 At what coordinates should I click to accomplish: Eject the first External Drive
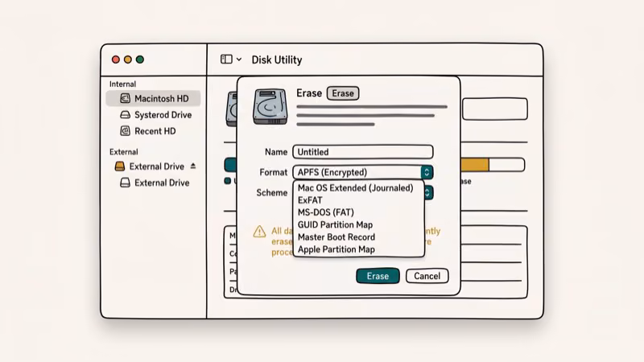click(x=193, y=166)
